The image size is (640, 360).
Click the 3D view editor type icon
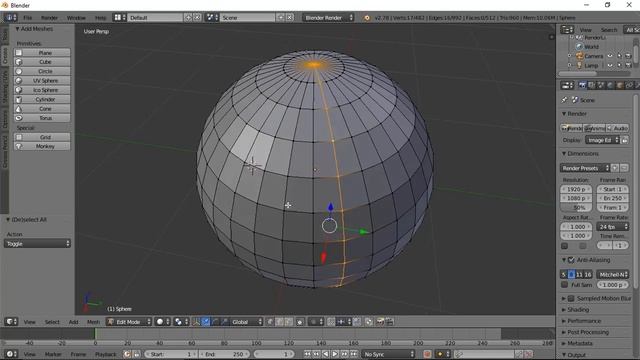[x=11, y=322]
